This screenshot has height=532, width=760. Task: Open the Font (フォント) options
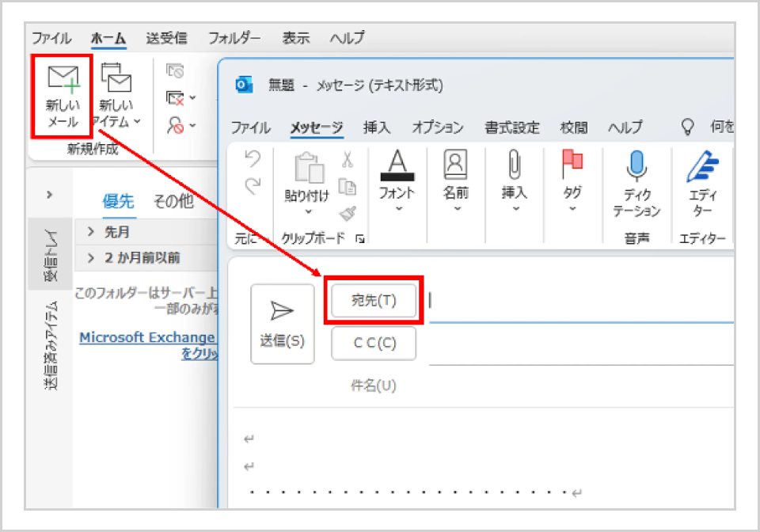[x=397, y=166]
